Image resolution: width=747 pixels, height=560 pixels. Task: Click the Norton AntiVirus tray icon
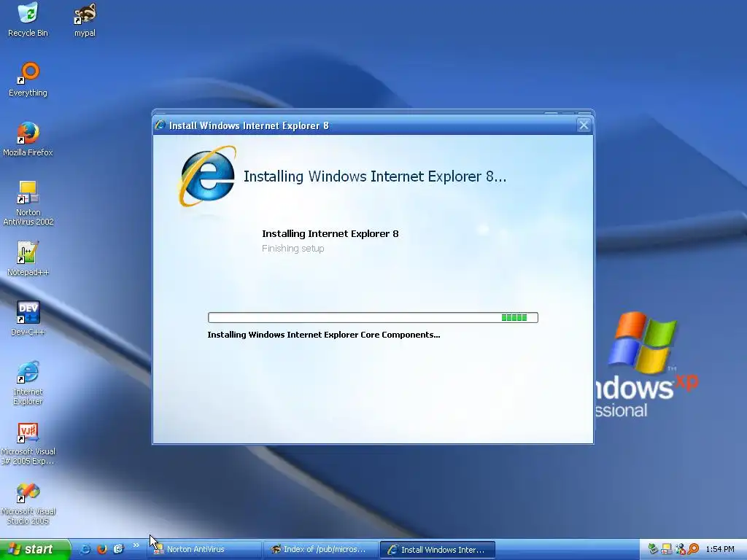click(667, 550)
